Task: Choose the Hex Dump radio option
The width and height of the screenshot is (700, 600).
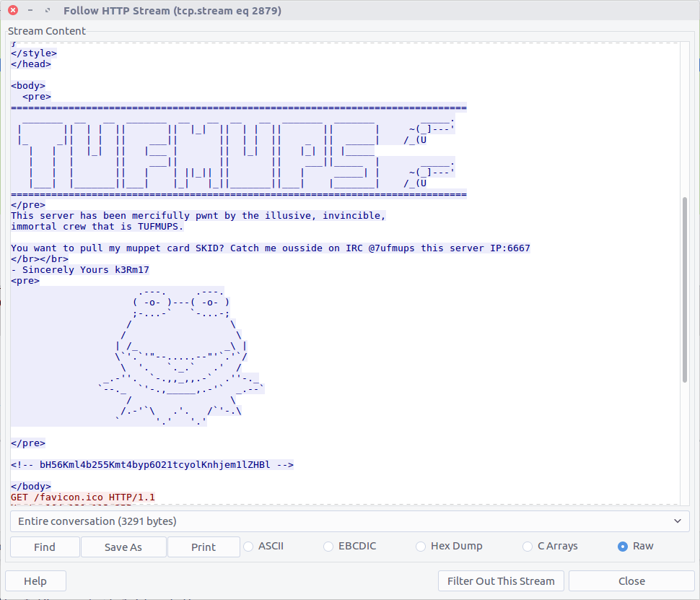Action: tap(421, 547)
